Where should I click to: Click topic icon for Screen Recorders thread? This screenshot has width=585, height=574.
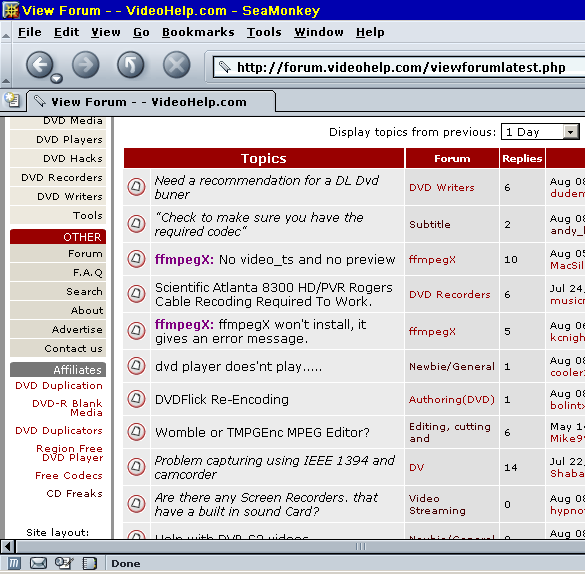point(137,504)
